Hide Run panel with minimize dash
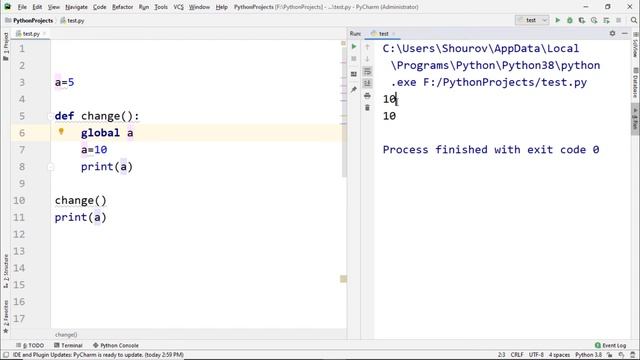The image size is (640, 360). tap(624, 33)
